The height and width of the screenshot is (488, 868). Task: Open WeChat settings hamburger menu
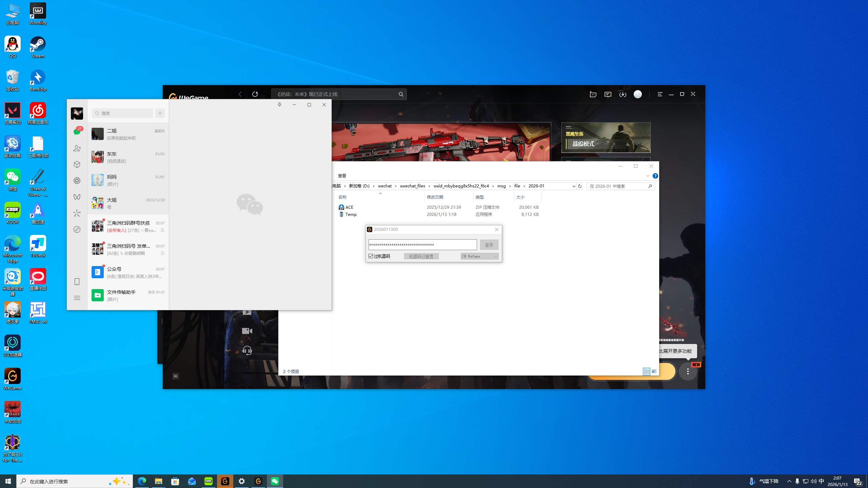77,298
